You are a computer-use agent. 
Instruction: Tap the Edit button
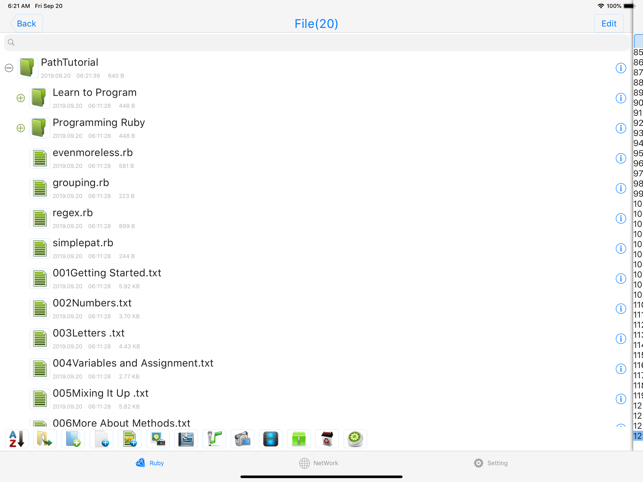pyautogui.click(x=608, y=23)
